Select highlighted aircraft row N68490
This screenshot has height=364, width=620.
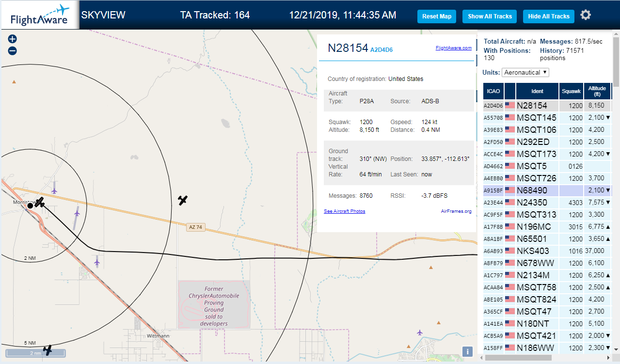tap(547, 190)
